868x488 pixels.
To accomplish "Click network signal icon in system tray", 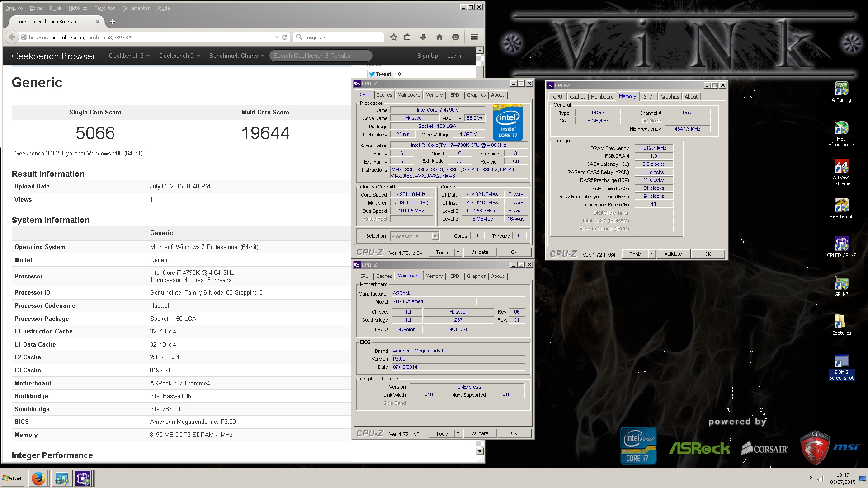I will tap(821, 479).
